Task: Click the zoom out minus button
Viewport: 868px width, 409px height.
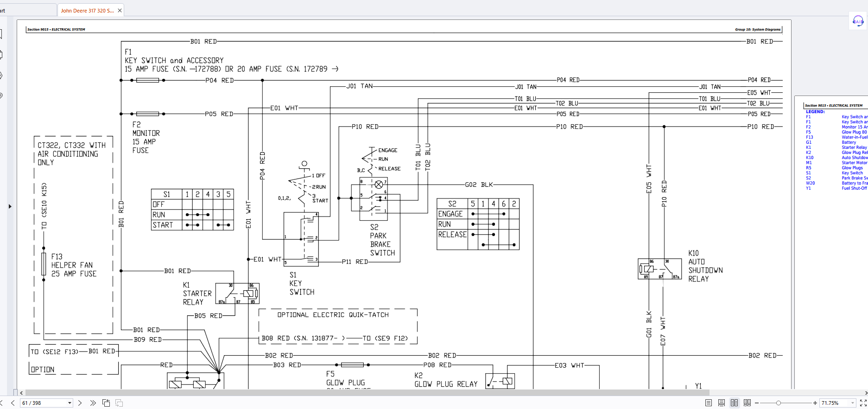Action: pyautogui.click(x=757, y=403)
